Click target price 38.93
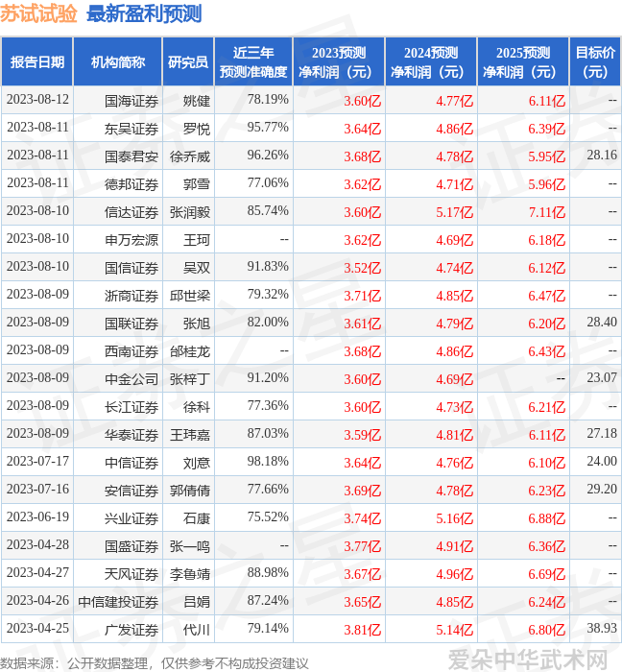The width and height of the screenshot is (622, 672). tap(602, 629)
